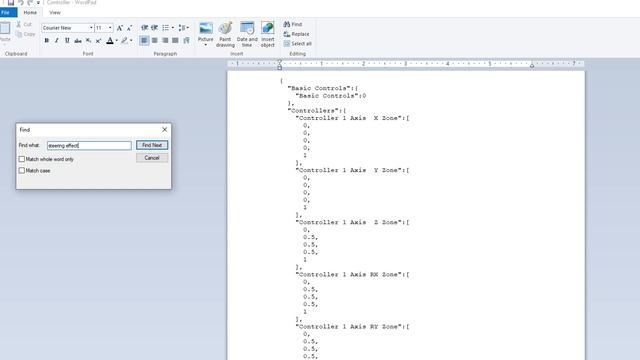
Task: Center the text alignment
Action: coord(155,40)
